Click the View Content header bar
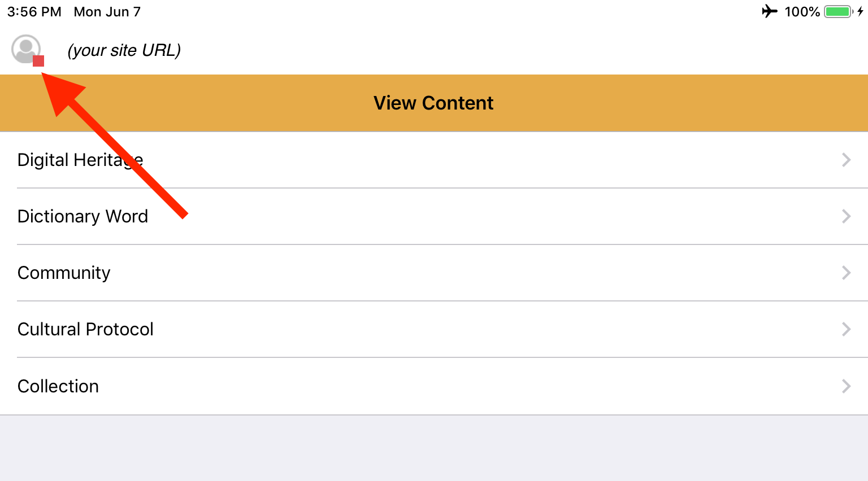The height and width of the screenshot is (481, 868). click(x=434, y=103)
